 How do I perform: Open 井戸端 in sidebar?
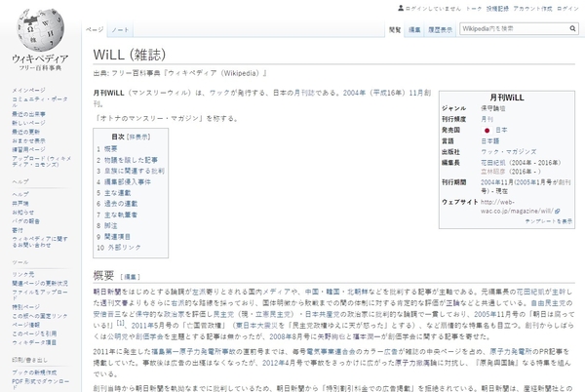[20, 203]
